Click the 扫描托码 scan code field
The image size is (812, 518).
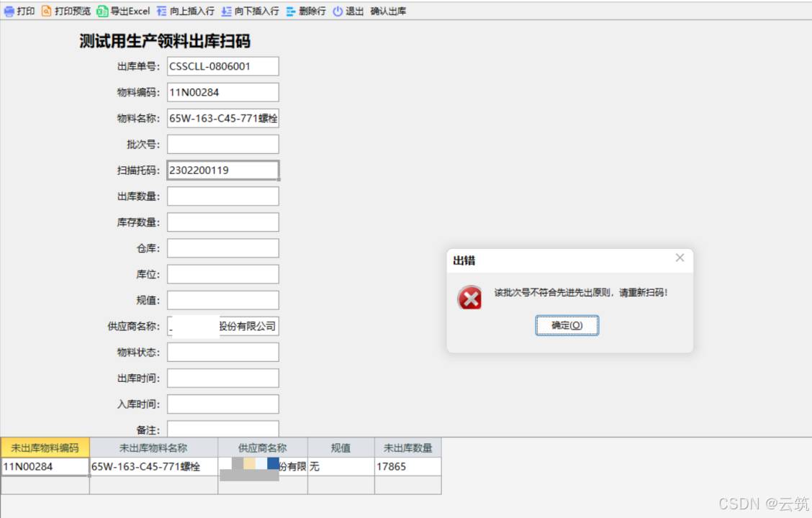pyautogui.click(x=222, y=171)
